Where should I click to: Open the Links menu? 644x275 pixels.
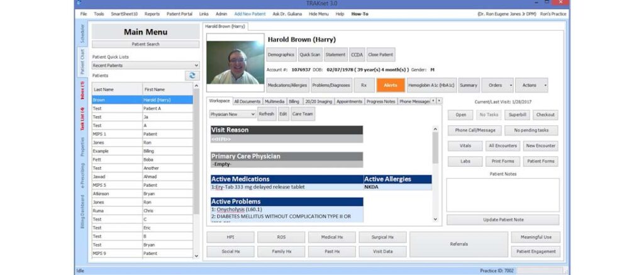click(204, 14)
